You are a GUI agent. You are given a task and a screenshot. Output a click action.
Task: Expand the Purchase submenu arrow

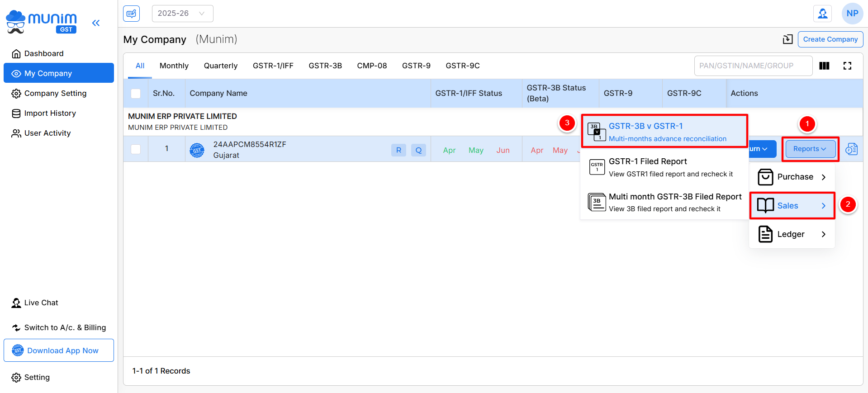(x=823, y=177)
